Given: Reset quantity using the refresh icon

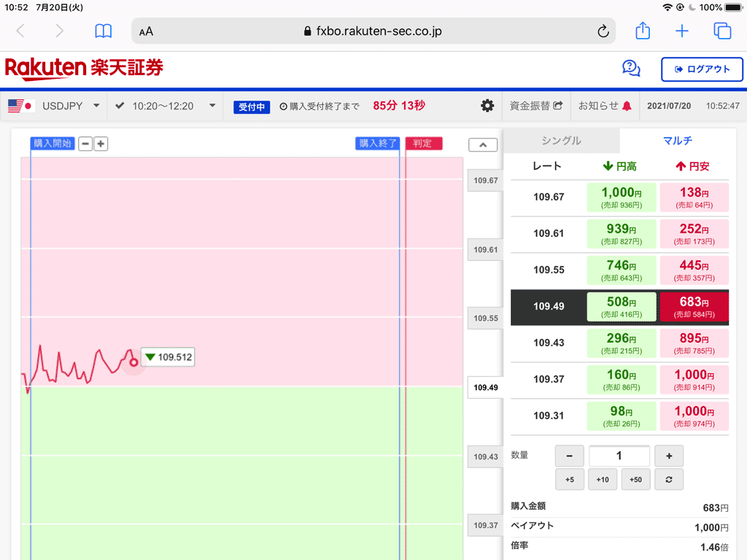Looking at the screenshot, I should 669,479.
